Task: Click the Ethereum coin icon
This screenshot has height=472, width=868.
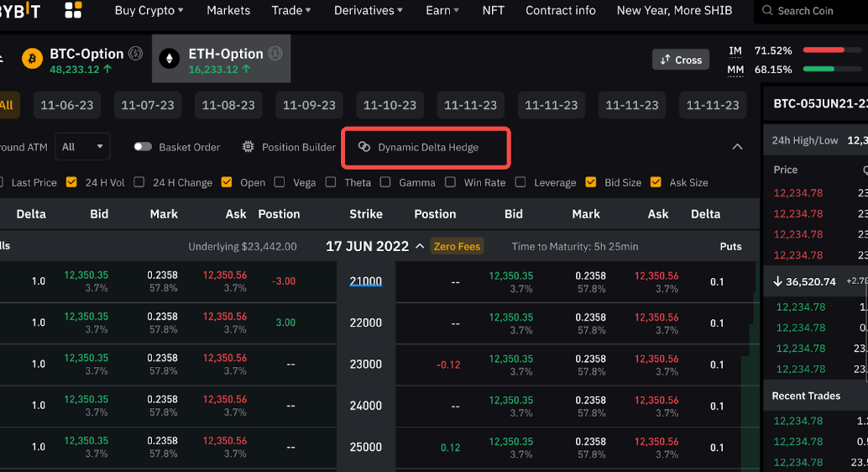Action: [170, 59]
